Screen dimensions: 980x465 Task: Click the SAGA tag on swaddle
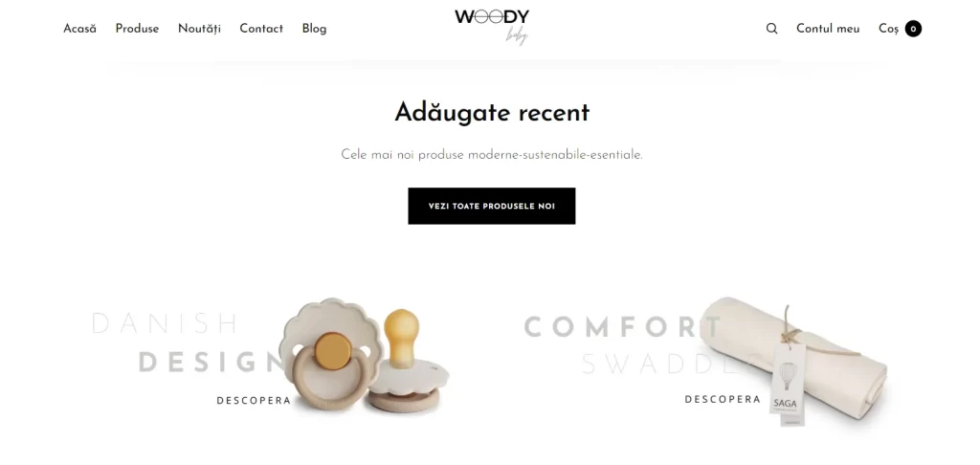(787, 386)
